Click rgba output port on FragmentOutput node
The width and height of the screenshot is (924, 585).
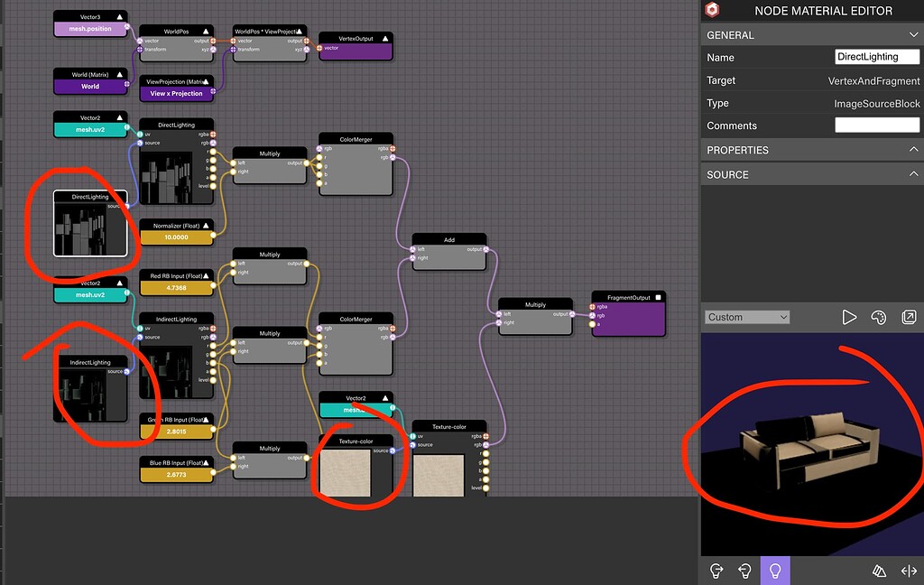click(x=592, y=307)
